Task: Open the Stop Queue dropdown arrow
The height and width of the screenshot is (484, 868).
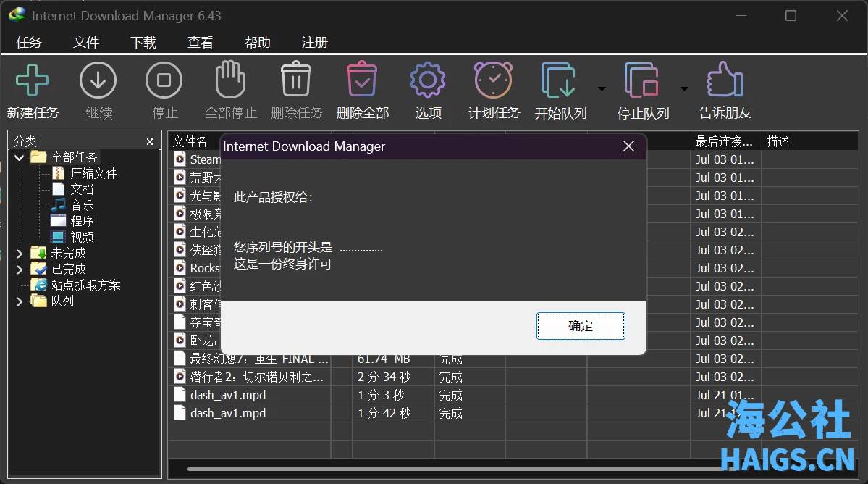Action: [x=684, y=88]
